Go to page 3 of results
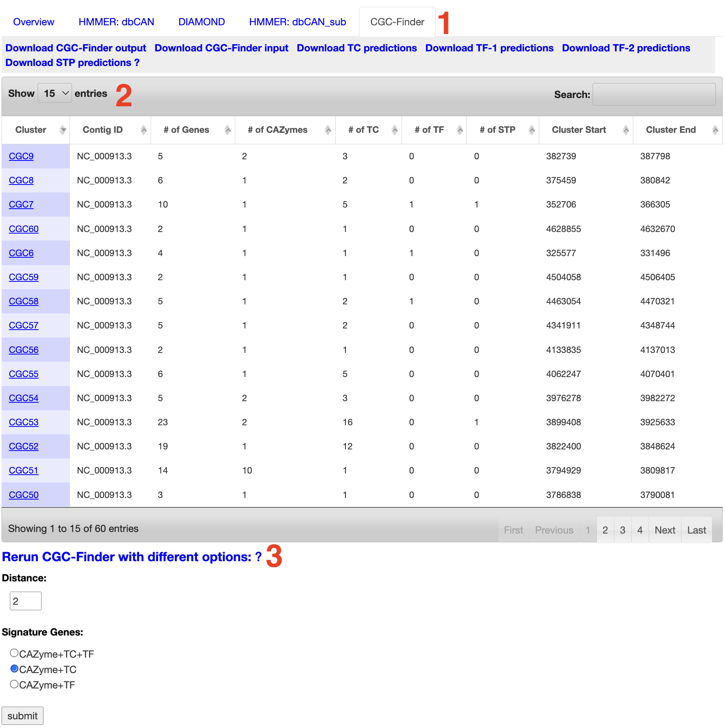 (623, 530)
